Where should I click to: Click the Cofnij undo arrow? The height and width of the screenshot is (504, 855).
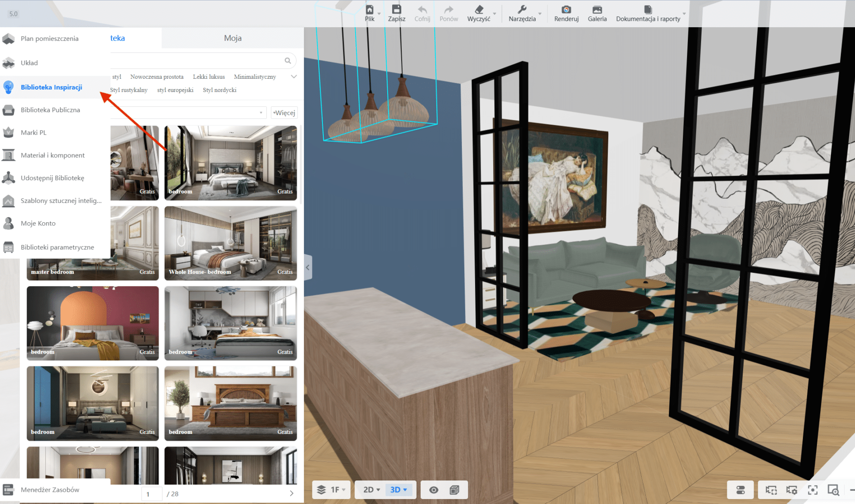tap(422, 10)
